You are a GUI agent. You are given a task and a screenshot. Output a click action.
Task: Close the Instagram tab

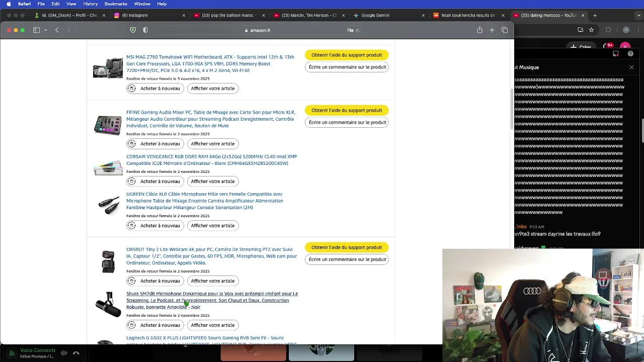point(184,16)
